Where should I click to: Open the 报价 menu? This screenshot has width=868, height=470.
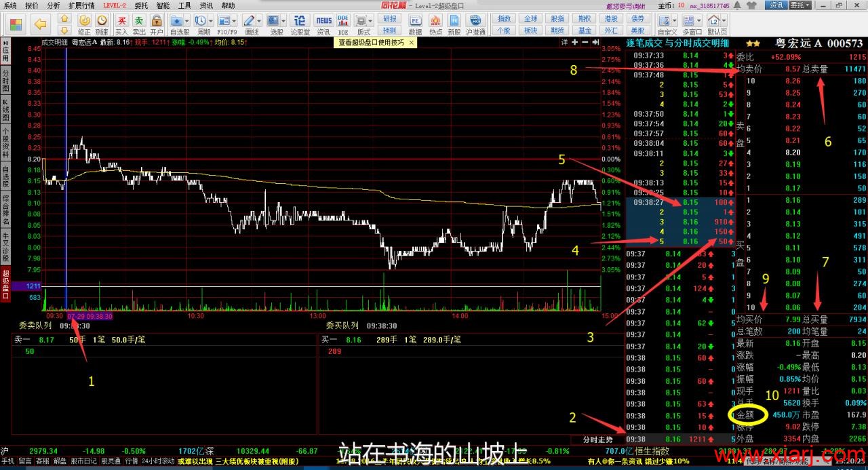click(x=32, y=5)
